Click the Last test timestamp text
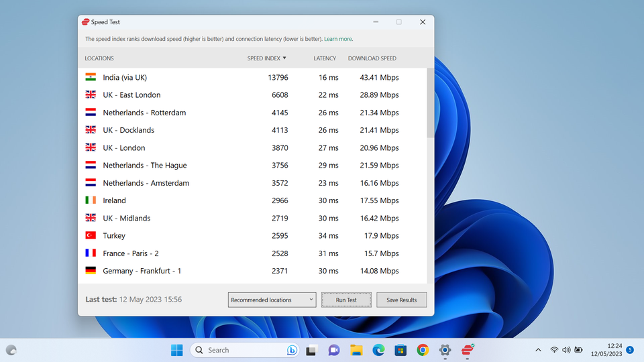The image size is (644, 362). [x=133, y=299]
